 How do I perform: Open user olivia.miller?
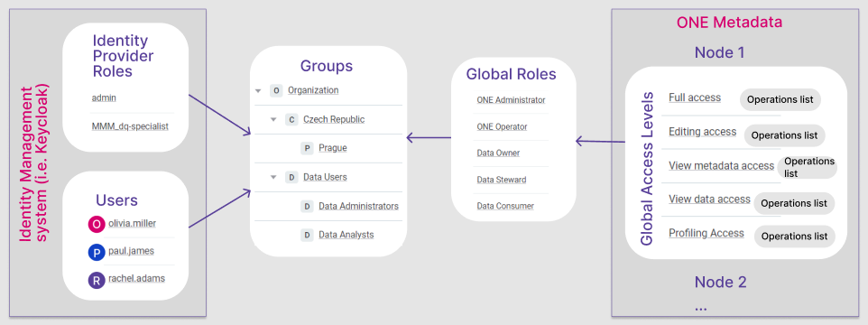tap(133, 224)
